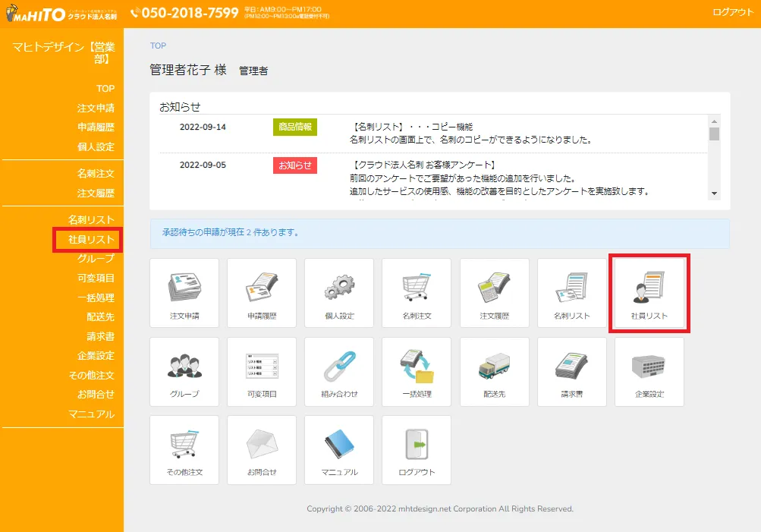Choose 可変項目 in the sidebar menu

(x=95, y=279)
